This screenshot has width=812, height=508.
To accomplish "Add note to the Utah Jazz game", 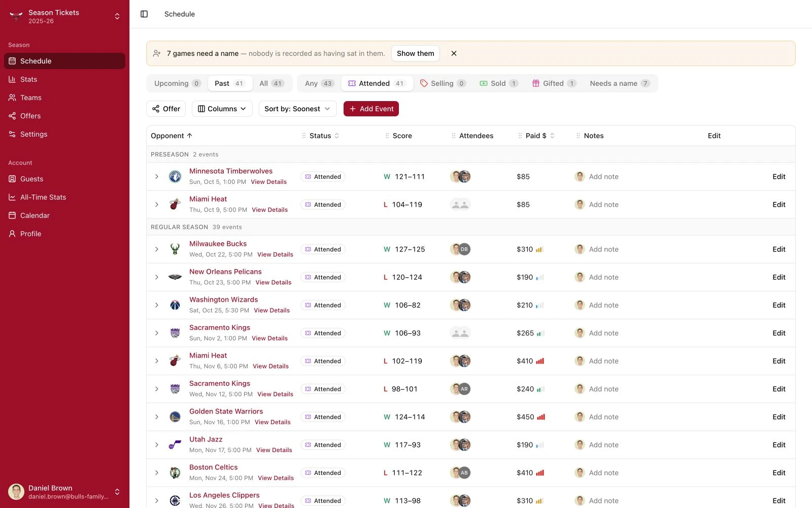I will tap(603, 445).
